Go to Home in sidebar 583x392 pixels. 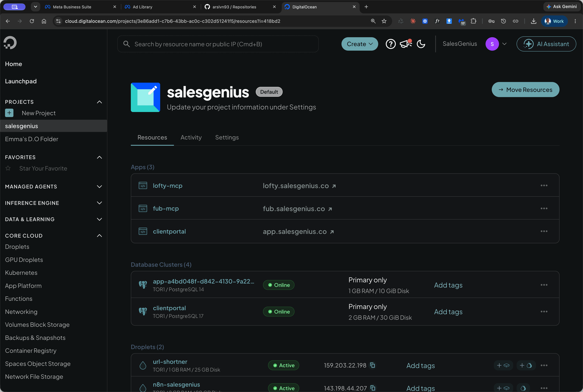14,64
